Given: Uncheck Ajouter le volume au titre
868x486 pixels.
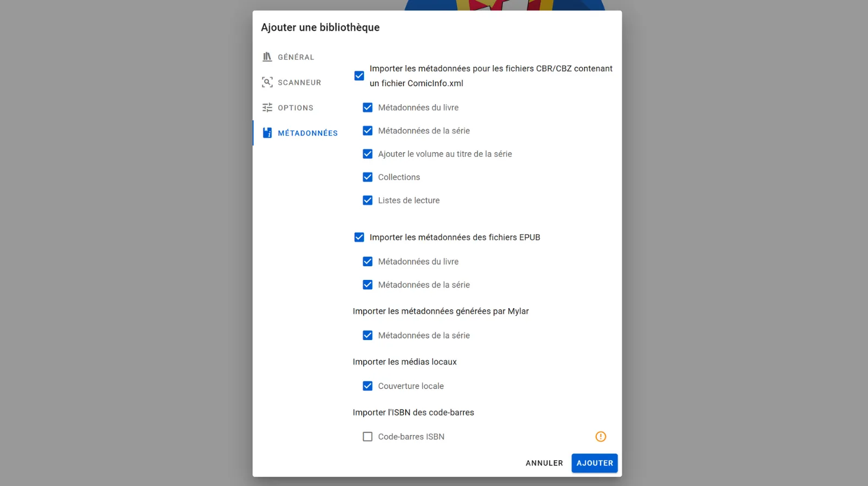Looking at the screenshot, I should click(367, 154).
